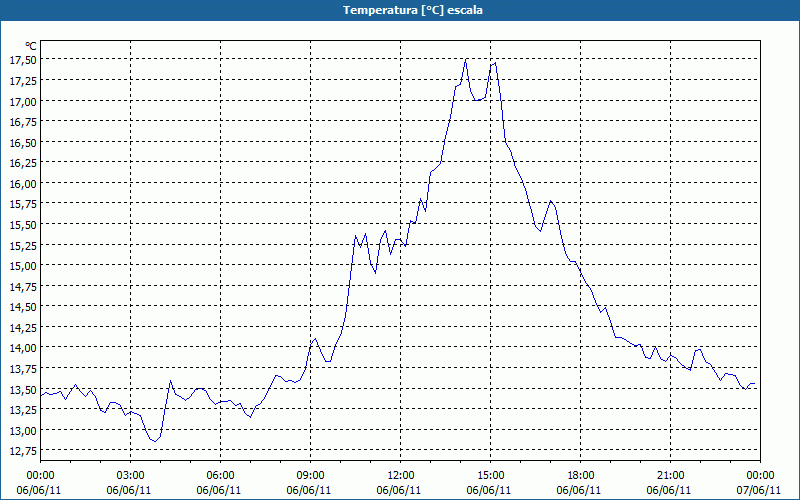Click the temperature curve's highest peak near 14:00

pyautogui.click(x=466, y=59)
